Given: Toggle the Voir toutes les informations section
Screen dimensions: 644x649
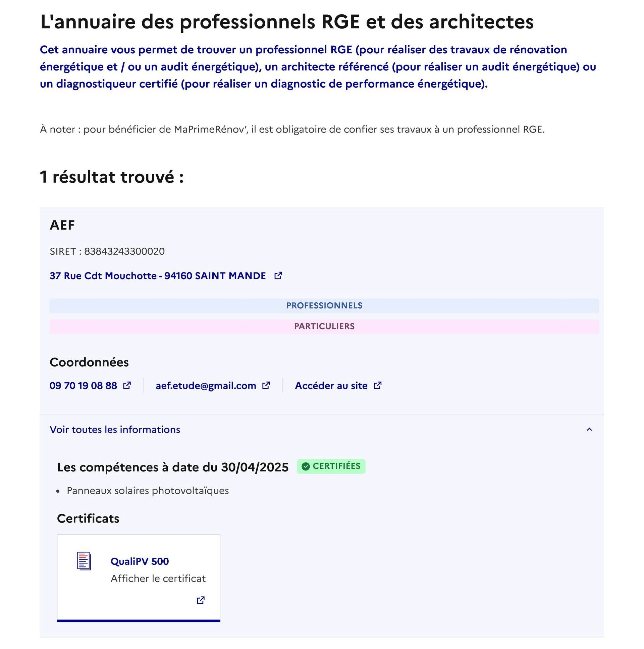Looking at the screenshot, I should [115, 430].
